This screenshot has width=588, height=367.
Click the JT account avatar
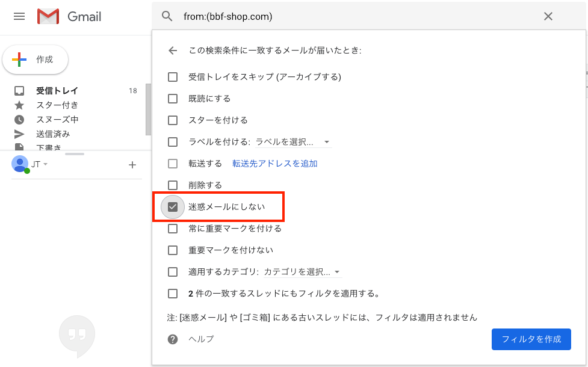(20, 164)
